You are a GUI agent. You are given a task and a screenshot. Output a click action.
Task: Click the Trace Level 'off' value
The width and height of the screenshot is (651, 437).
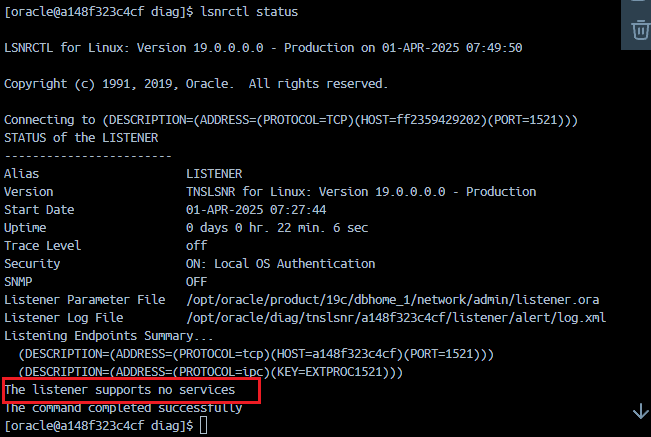pos(197,245)
